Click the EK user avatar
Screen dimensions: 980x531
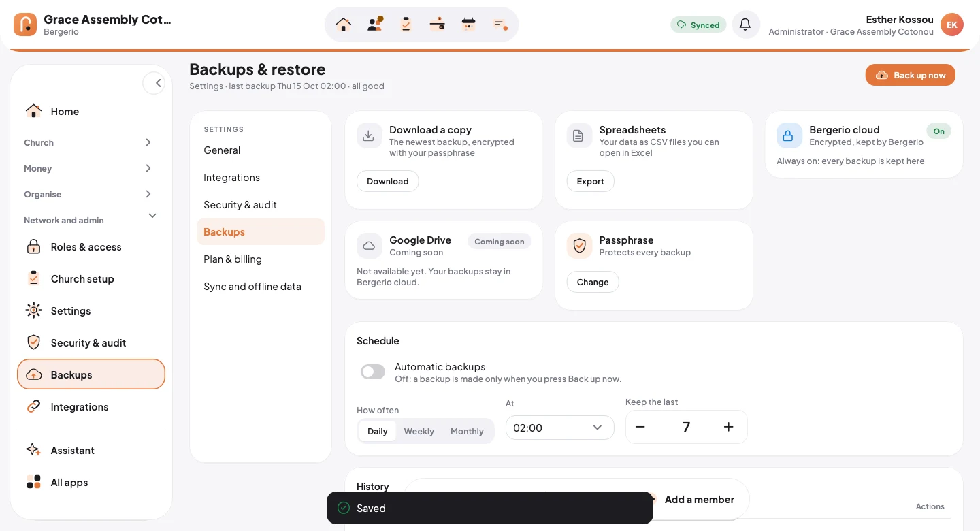952,25
